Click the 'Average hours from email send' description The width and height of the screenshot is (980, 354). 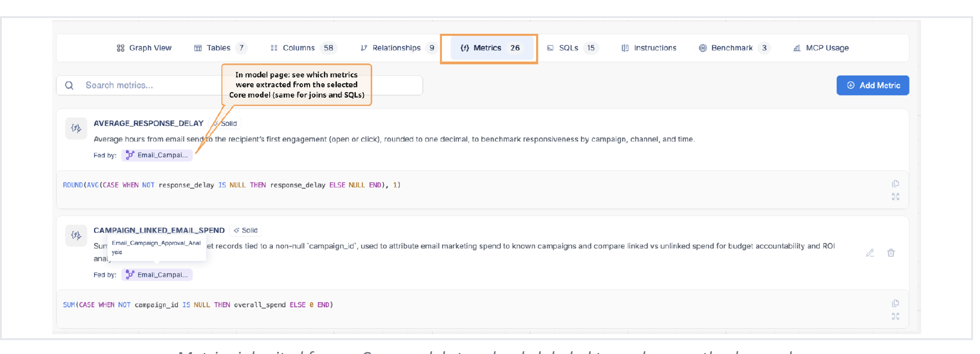click(394, 139)
